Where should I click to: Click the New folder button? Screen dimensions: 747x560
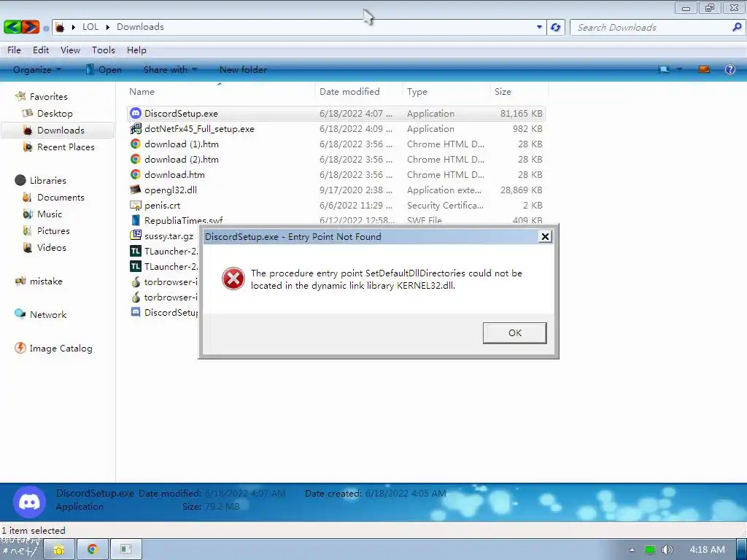point(243,69)
